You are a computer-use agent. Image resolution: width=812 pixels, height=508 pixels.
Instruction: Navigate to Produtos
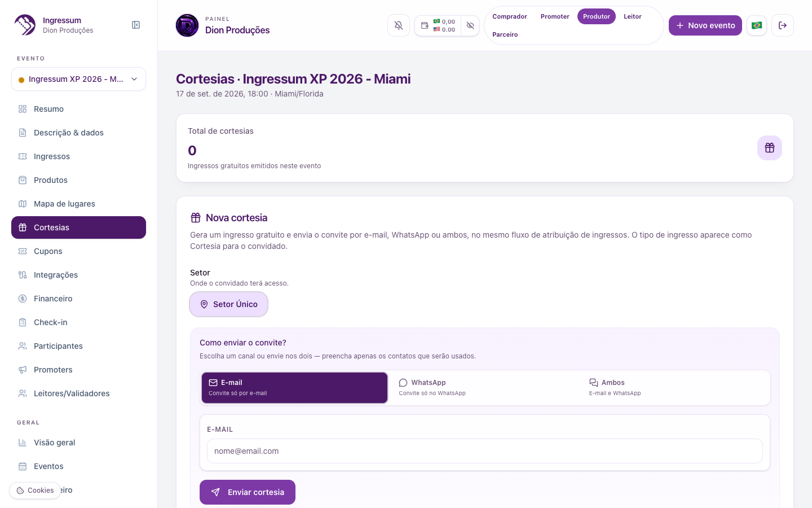click(78, 180)
